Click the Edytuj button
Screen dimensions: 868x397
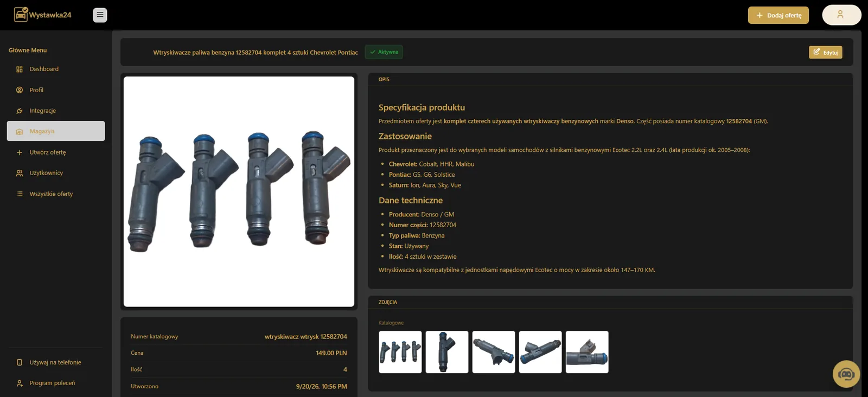tap(826, 52)
